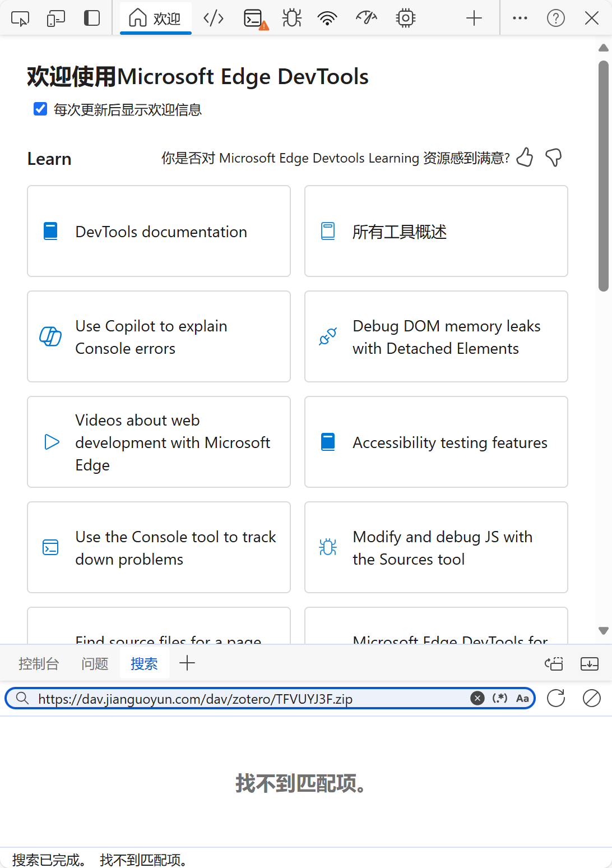Open Modify and debug JS card
612x868 pixels.
(436, 547)
